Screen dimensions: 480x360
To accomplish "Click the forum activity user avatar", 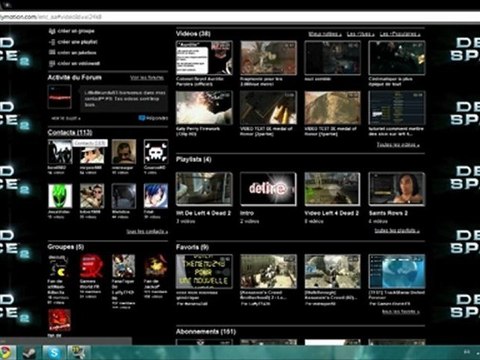I will 60,97.
